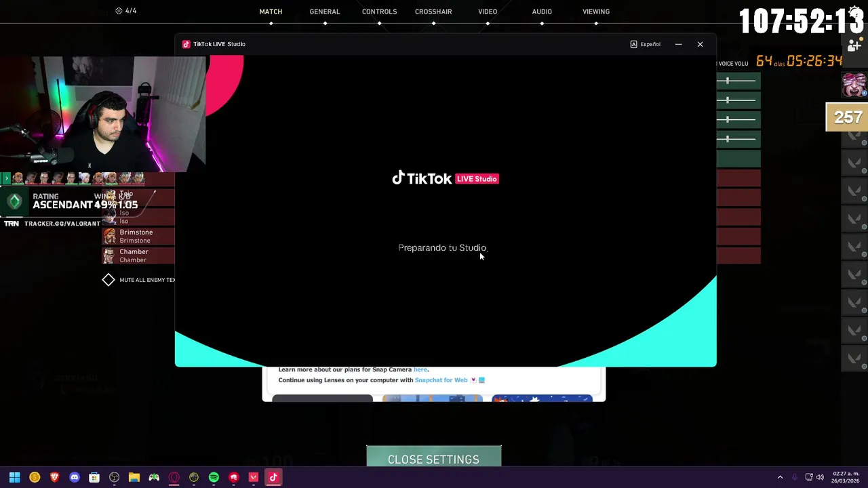Switch to OBS Studio in the taskbar
This screenshot has width=868, height=488.
click(x=114, y=477)
